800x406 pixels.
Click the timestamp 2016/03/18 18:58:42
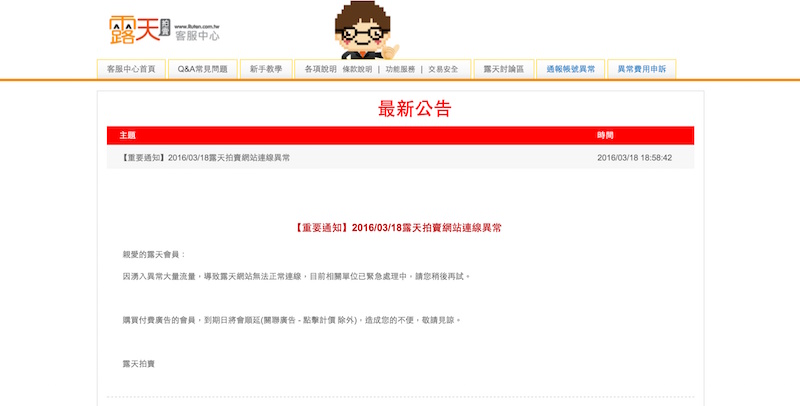[634, 158]
